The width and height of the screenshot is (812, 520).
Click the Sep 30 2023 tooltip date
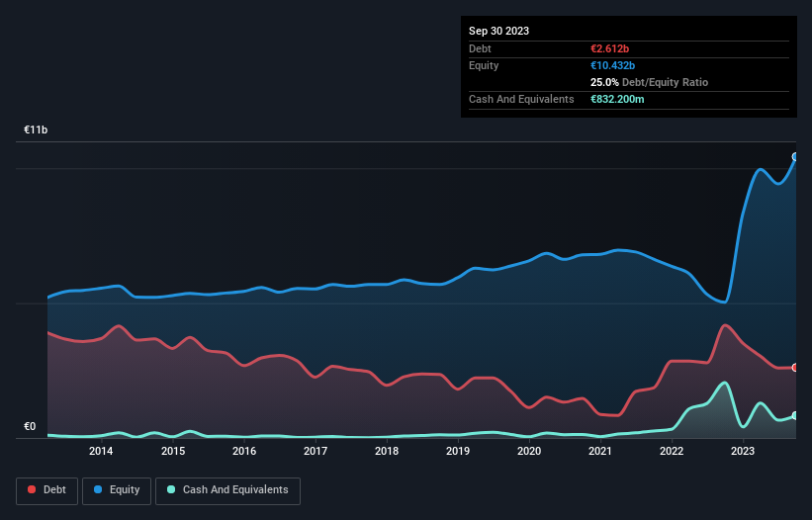click(498, 31)
